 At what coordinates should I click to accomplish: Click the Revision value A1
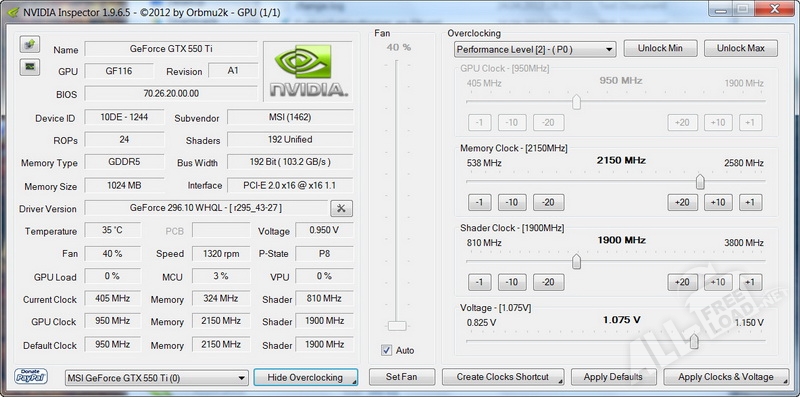(233, 70)
